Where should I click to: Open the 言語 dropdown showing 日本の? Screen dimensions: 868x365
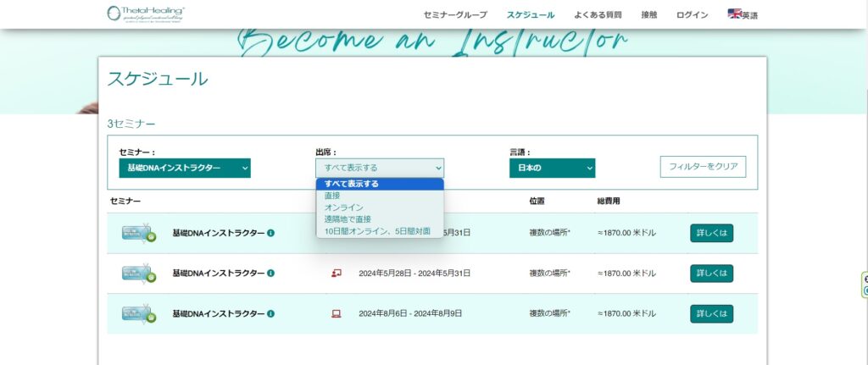[552, 169]
